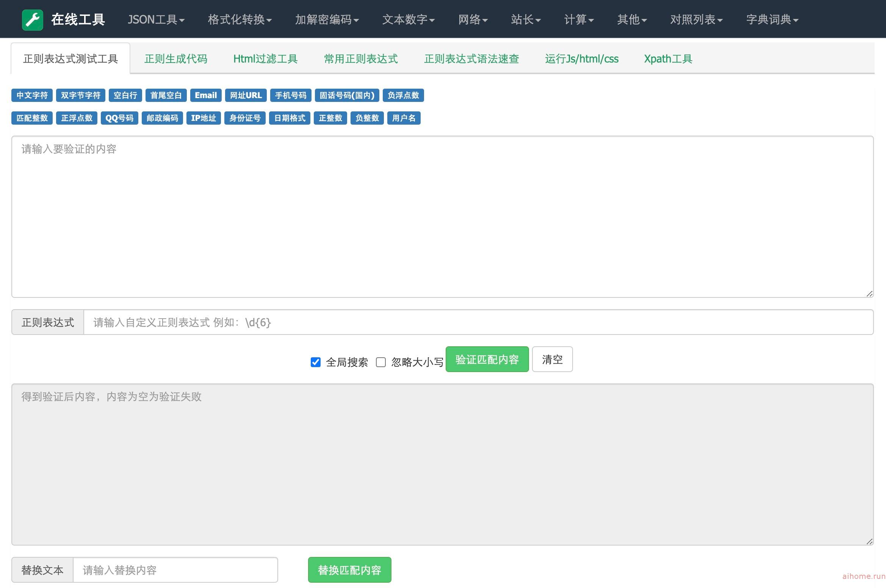Select the 正则表达式测试工具 tab
The height and width of the screenshot is (588, 886).
pyautogui.click(x=70, y=59)
